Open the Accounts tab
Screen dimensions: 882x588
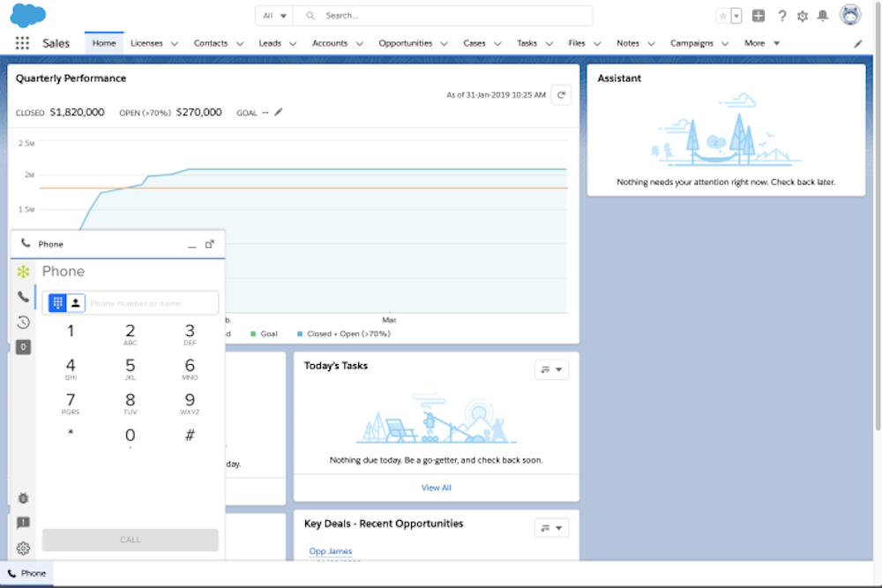(x=330, y=43)
